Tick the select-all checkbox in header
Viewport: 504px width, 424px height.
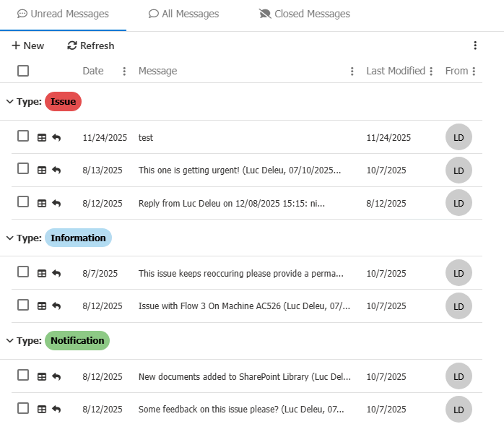[x=23, y=71]
